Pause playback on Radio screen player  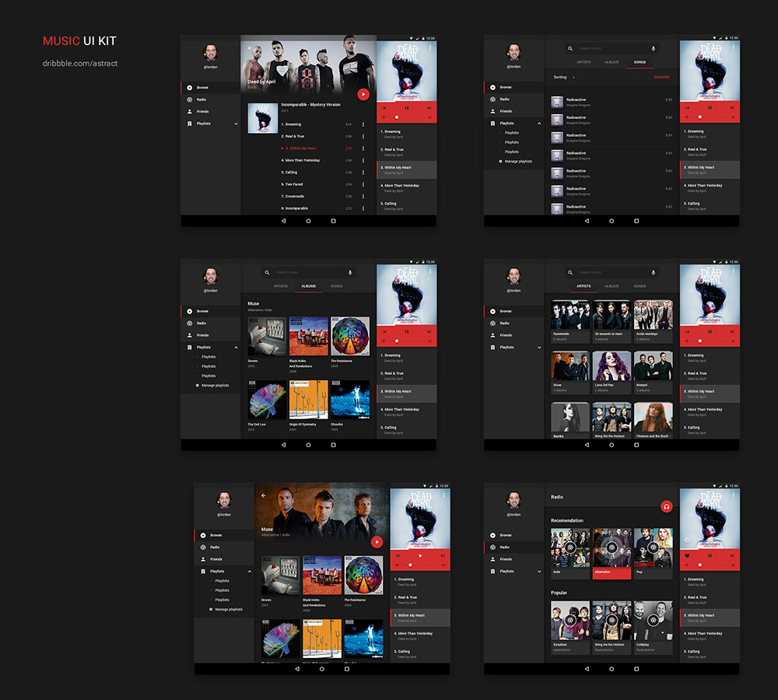(x=710, y=555)
